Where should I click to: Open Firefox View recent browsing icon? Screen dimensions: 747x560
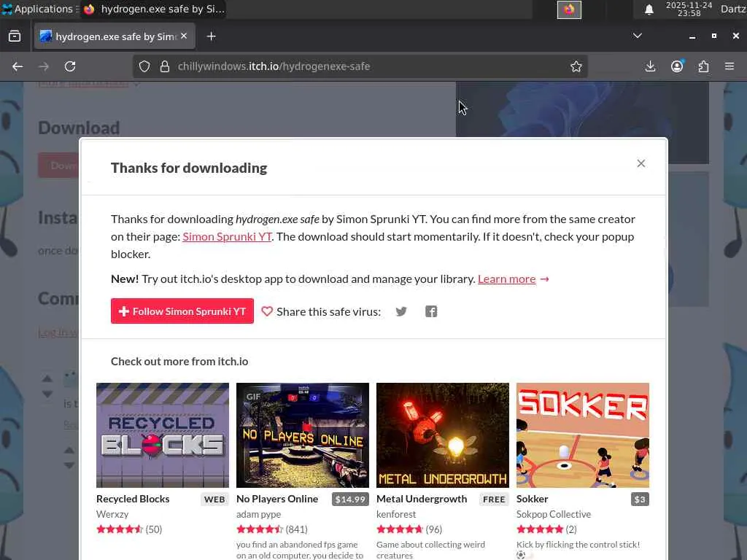pos(15,36)
